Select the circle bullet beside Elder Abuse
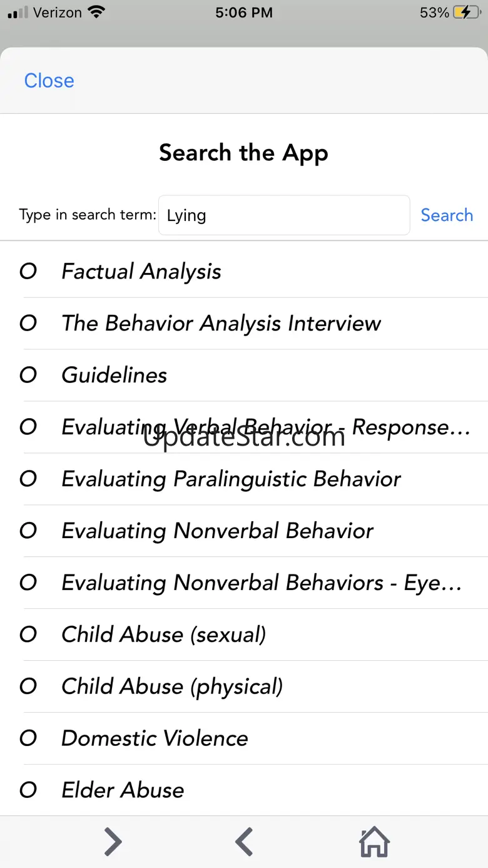488x868 pixels. click(x=28, y=790)
